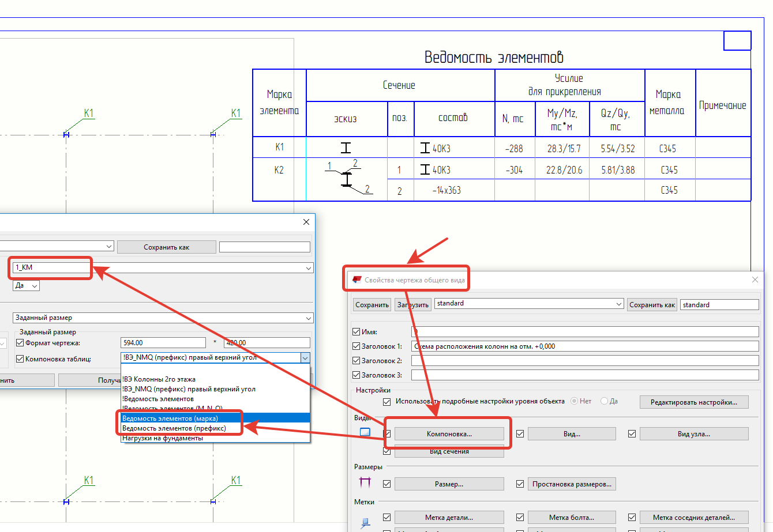Screen dimensions: 773x532
Task: Toggle the Формат чертежа checkbox
Action: [20, 343]
